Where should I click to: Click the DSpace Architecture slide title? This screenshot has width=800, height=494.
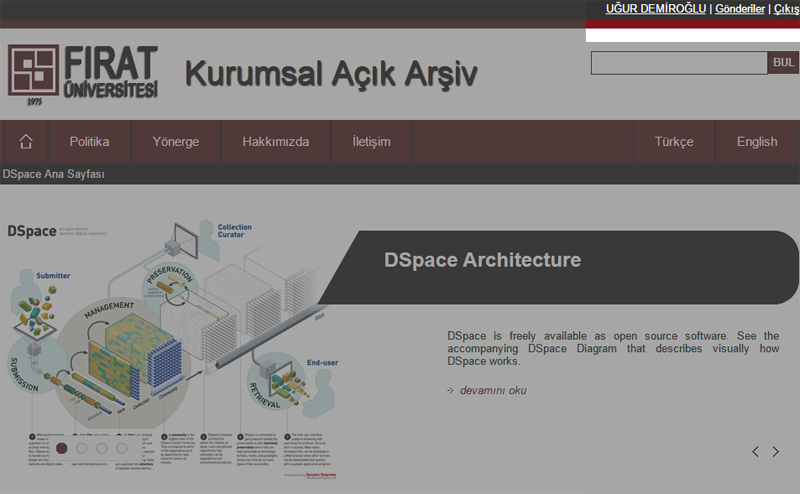pos(482,260)
